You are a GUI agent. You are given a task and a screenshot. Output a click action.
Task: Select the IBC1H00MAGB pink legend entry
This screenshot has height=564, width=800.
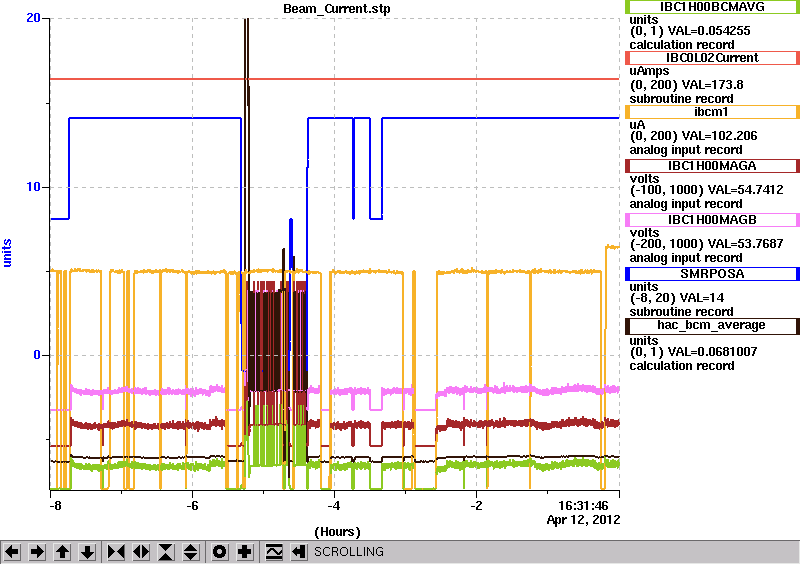coord(712,220)
